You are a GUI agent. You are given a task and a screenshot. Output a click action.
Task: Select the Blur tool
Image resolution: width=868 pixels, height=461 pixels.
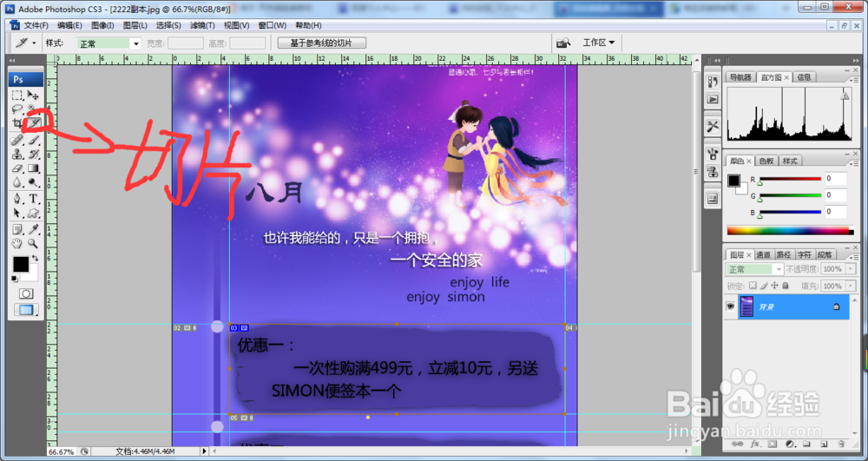pyautogui.click(x=17, y=182)
